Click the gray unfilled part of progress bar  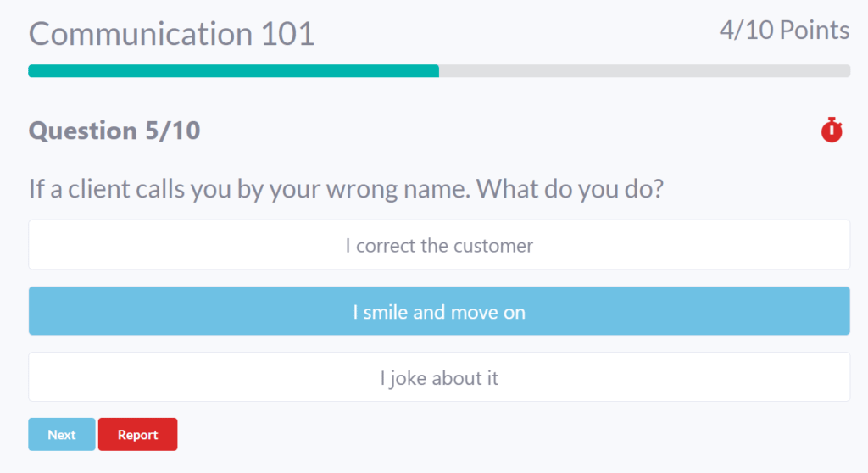pos(644,71)
